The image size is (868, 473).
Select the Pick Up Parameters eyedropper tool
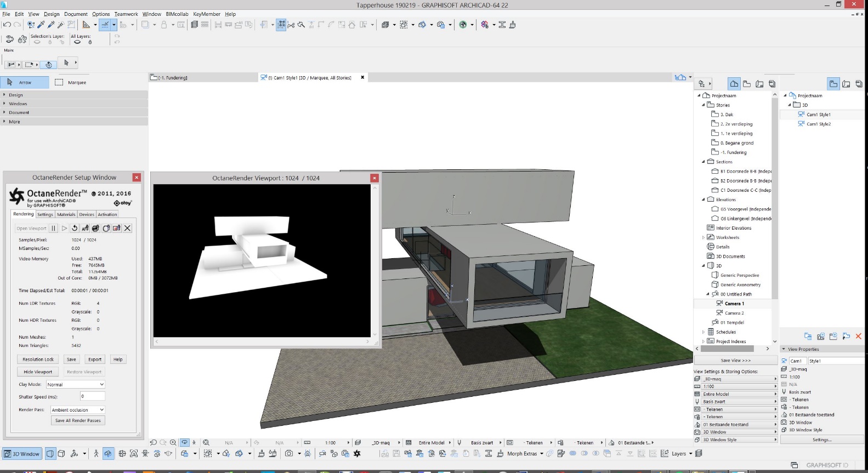point(41,25)
